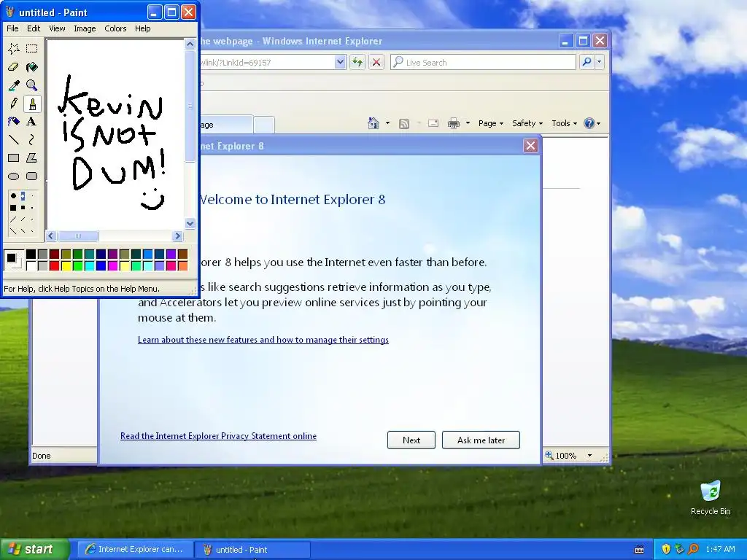Choose the Fill With Color bucket tool

point(31,67)
